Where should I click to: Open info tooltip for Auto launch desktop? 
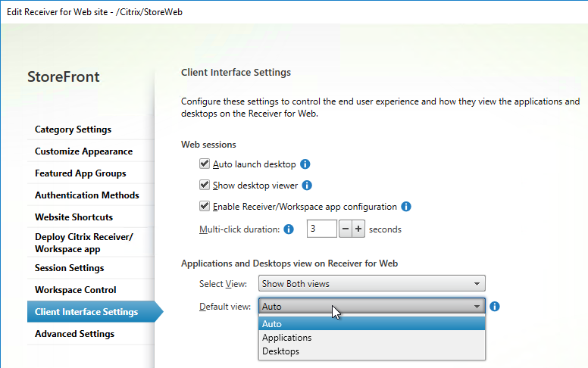[x=305, y=164]
